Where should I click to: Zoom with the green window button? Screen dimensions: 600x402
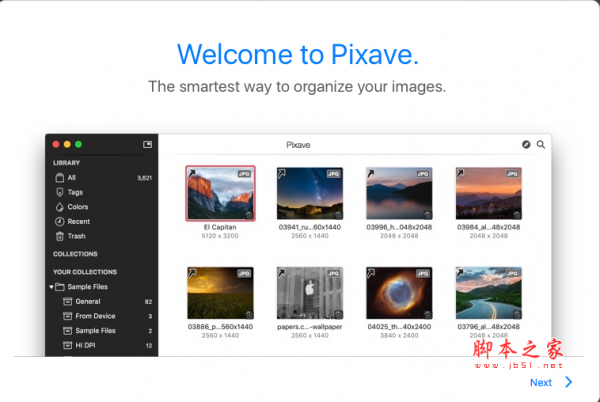pyautogui.click(x=78, y=144)
